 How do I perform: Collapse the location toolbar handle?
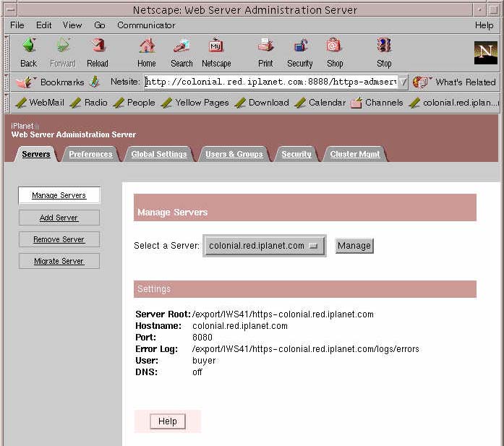pyautogui.click(x=7, y=82)
